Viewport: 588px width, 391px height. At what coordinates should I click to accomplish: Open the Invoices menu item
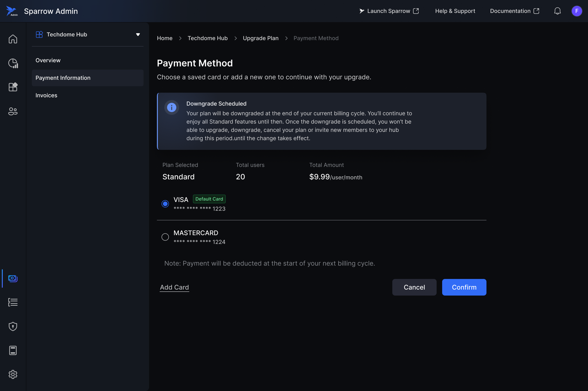[46, 95]
